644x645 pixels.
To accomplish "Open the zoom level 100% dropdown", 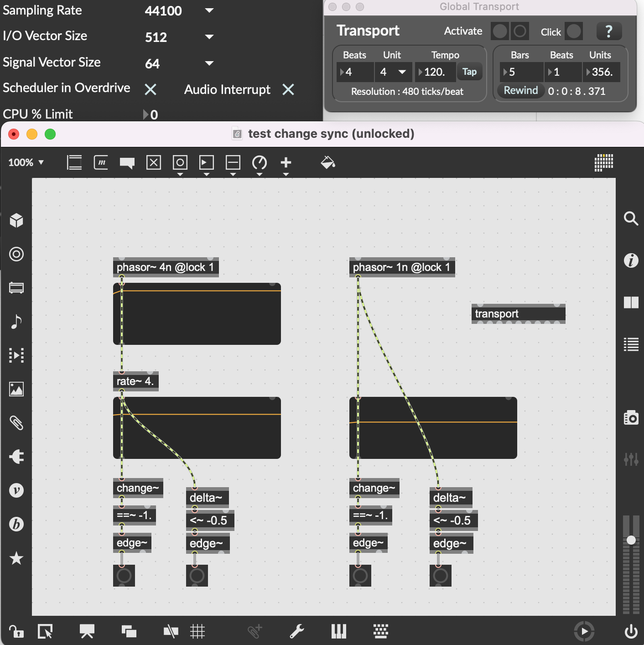I will tap(26, 162).
